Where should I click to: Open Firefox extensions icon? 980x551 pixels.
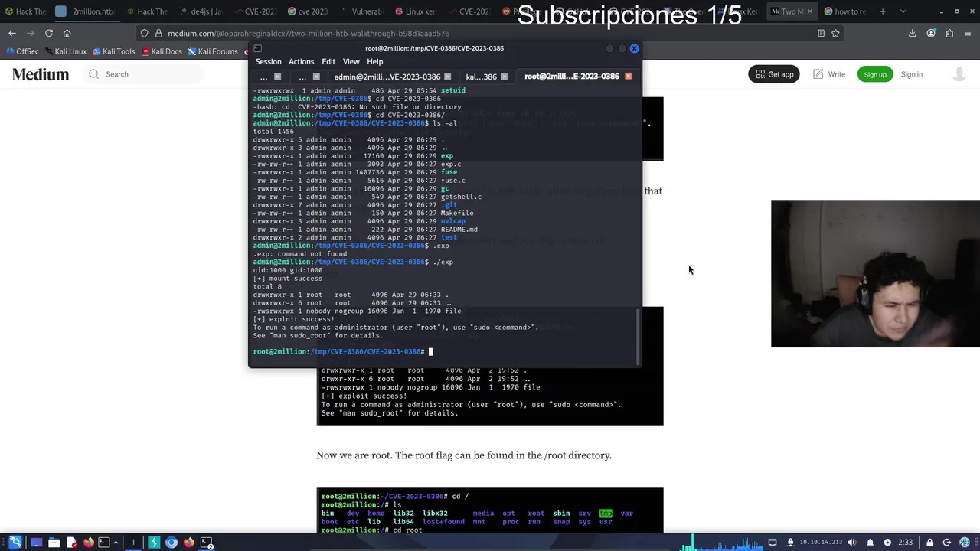coord(949,33)
